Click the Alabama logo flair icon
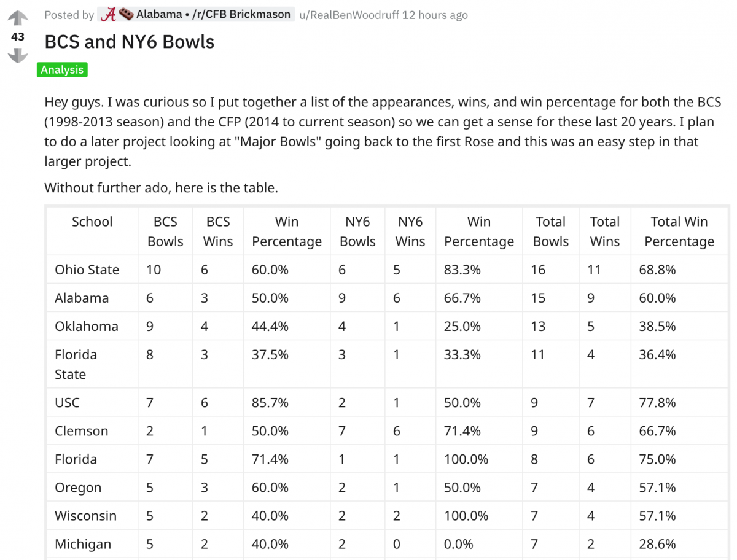Screen dimensions: 737x560 (108, 14)
